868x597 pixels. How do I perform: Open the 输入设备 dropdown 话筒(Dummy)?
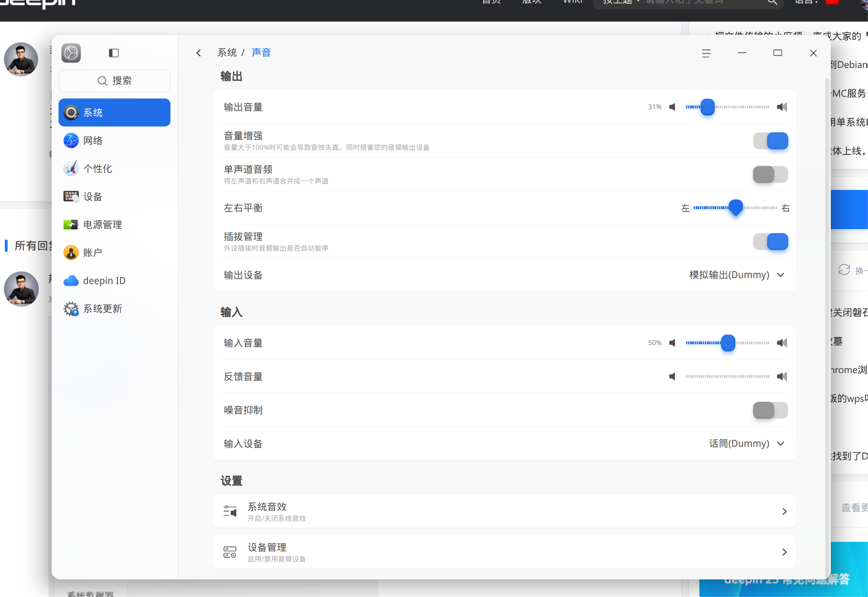point(747,443)
